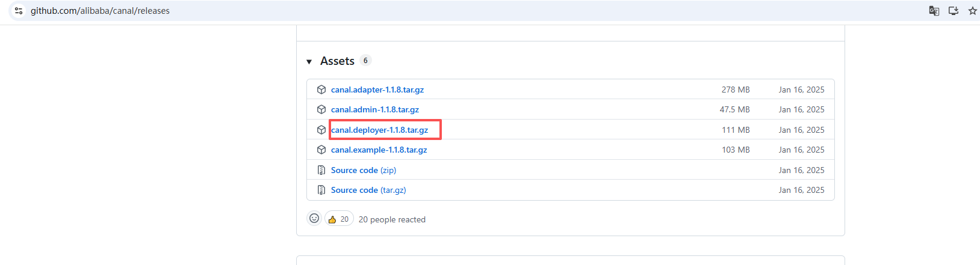Focus the github.com/alibaba/canal/releases address bar
The image size is (980, 265).
coord(470,11)
